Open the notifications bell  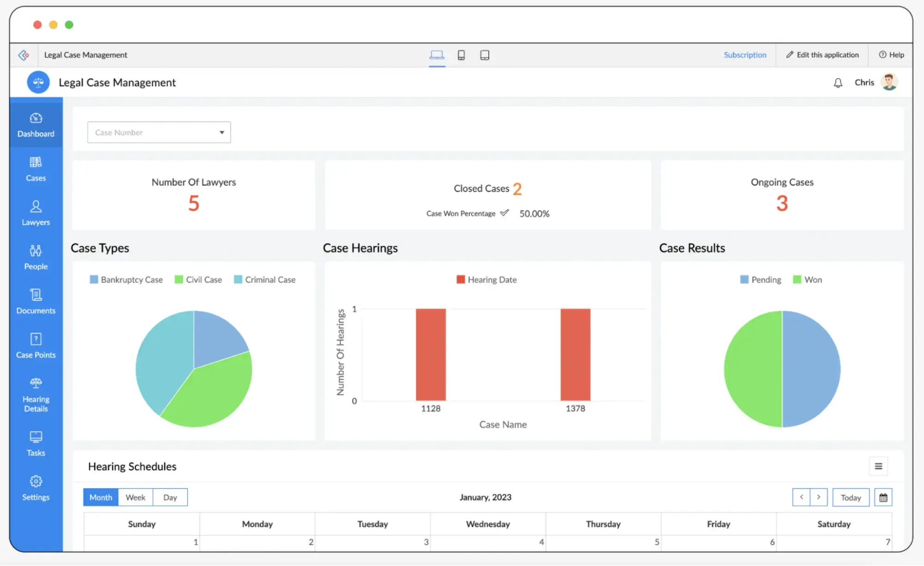(838, 82)
